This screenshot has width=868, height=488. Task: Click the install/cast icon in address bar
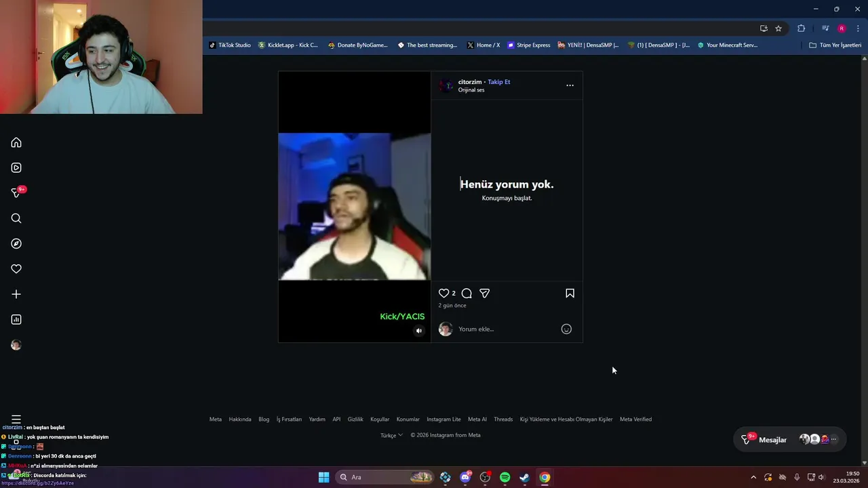pos(764,28)
